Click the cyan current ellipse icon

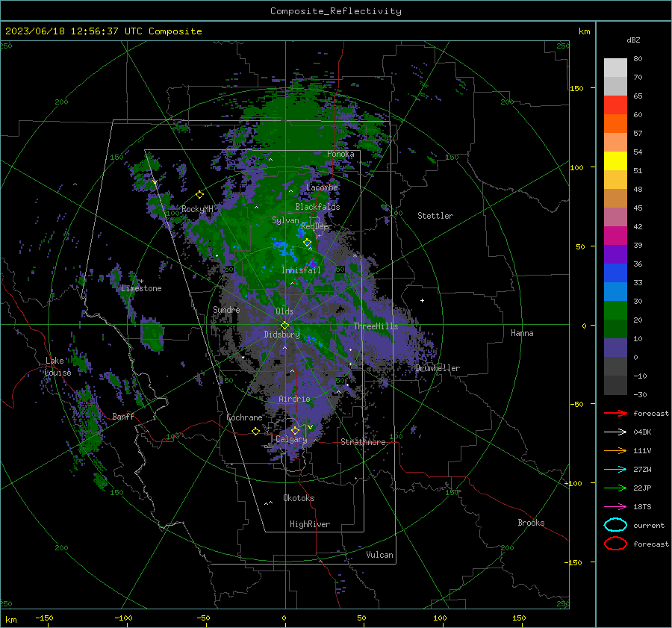(x=615, y=525)
